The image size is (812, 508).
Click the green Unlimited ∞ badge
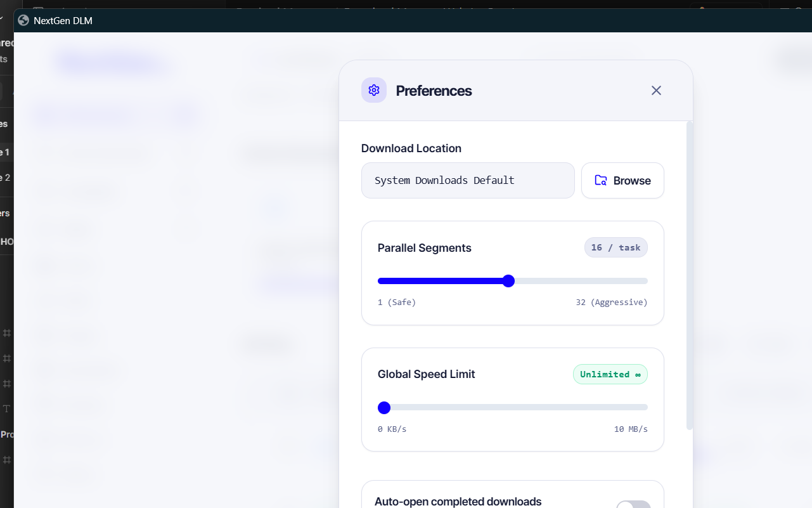tap(610, 374)
